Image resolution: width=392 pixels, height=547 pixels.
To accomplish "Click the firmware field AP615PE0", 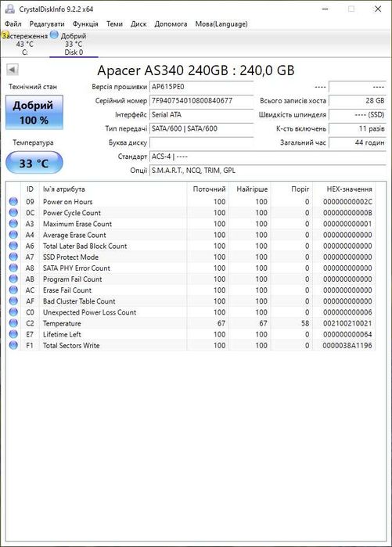I will click(202, 87).
